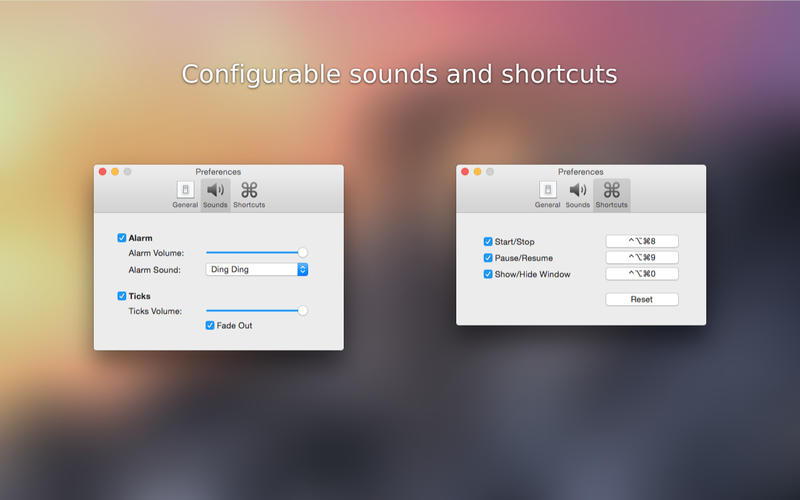Disable the Alarm checkbox
This screenshot has height=500, width=800.
click(122, 238)
